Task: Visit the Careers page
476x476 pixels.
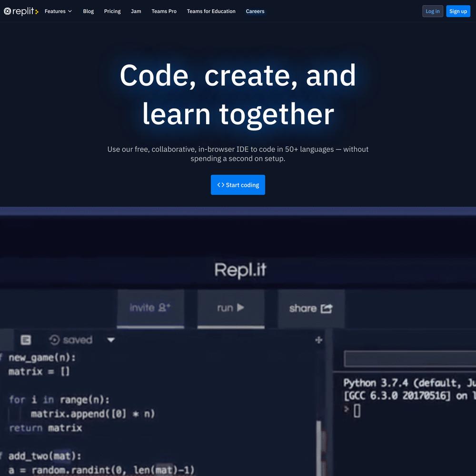Action: tap(255, 11)
